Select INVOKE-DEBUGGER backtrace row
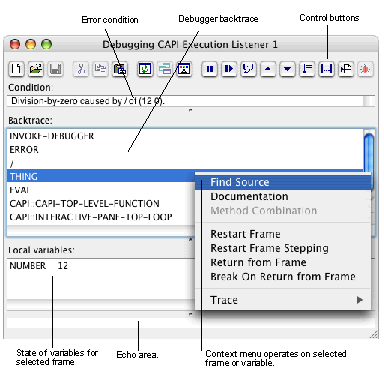 (x=185, y=136)
